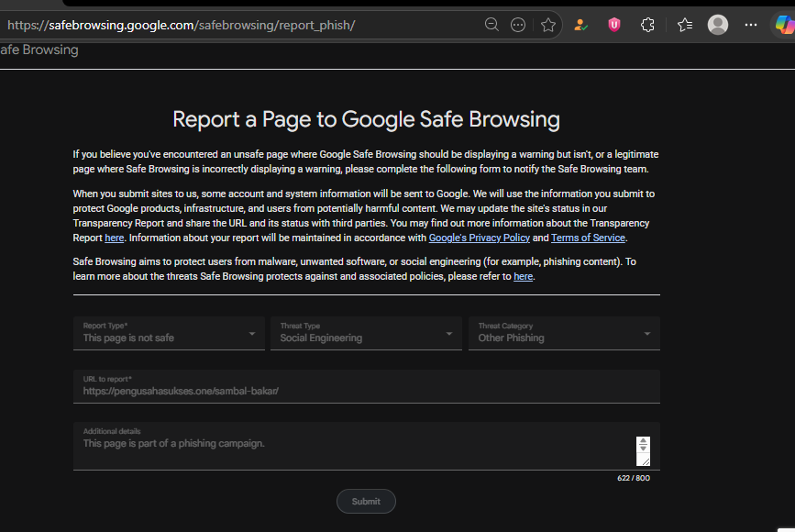Click the 622 / 800 character counter
The height and width of the screenshot is (532, 795).
pyautogui.click(x=634, y=478)
